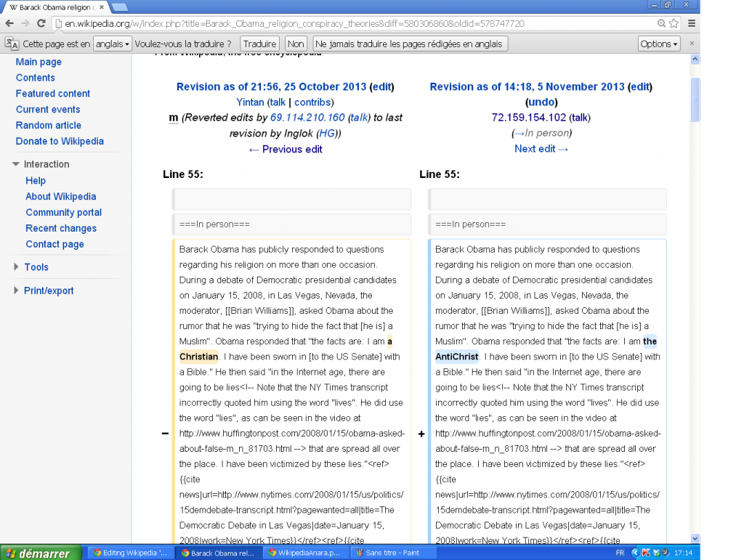Open Current events in sidebar
This screenshot has height=560, width=744.
(x=48, y=110)
